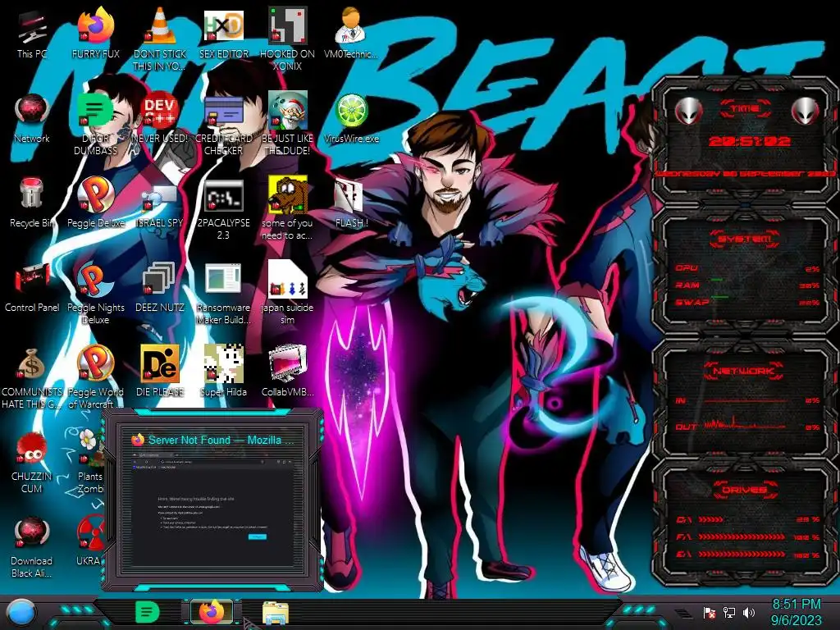Click the Server Not Found Firefox preview thumbnail
The image size is (840, 630).
[x=212, y=508]
